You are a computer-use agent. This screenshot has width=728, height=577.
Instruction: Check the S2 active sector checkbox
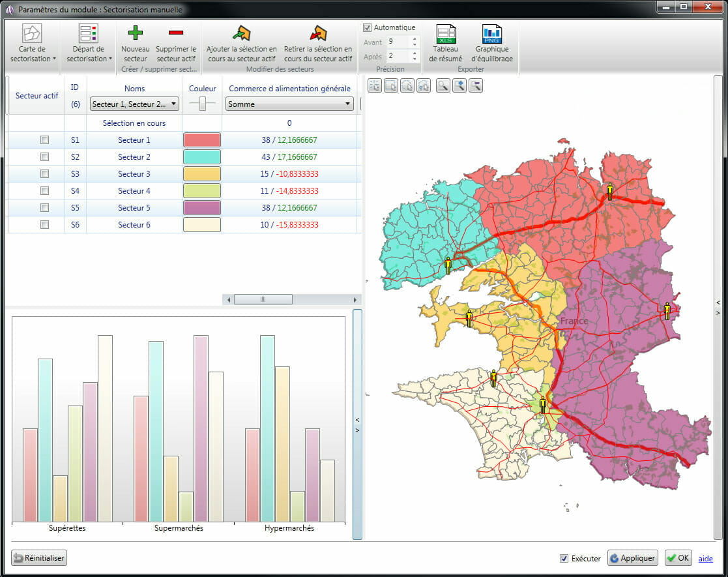point(44,157)
